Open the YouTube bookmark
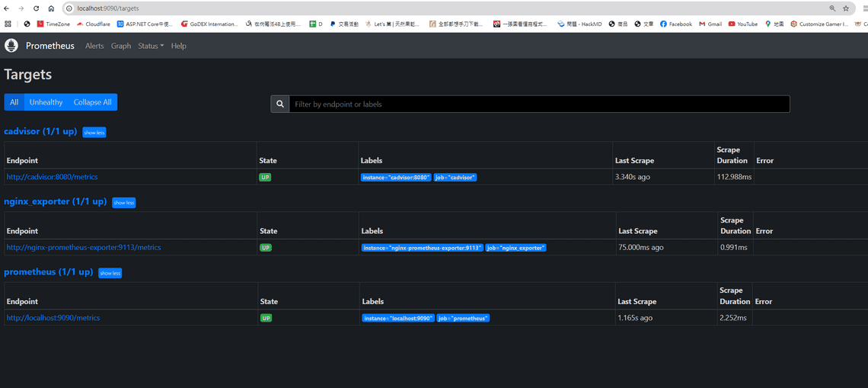 coord(742,24)
